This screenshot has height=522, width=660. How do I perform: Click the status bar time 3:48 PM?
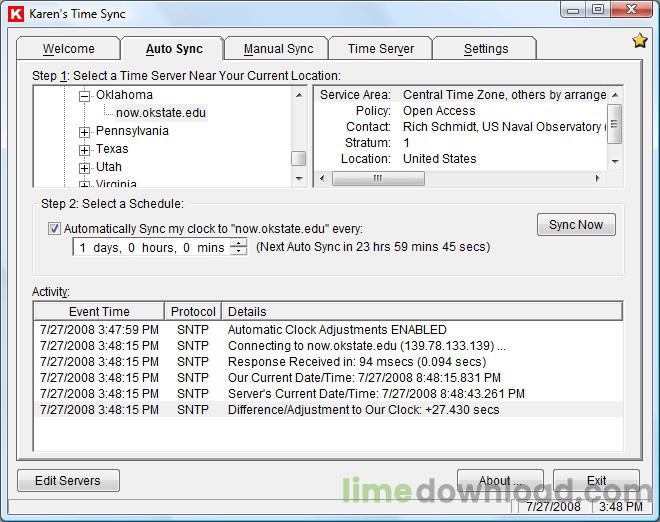[x=620, y=506]
